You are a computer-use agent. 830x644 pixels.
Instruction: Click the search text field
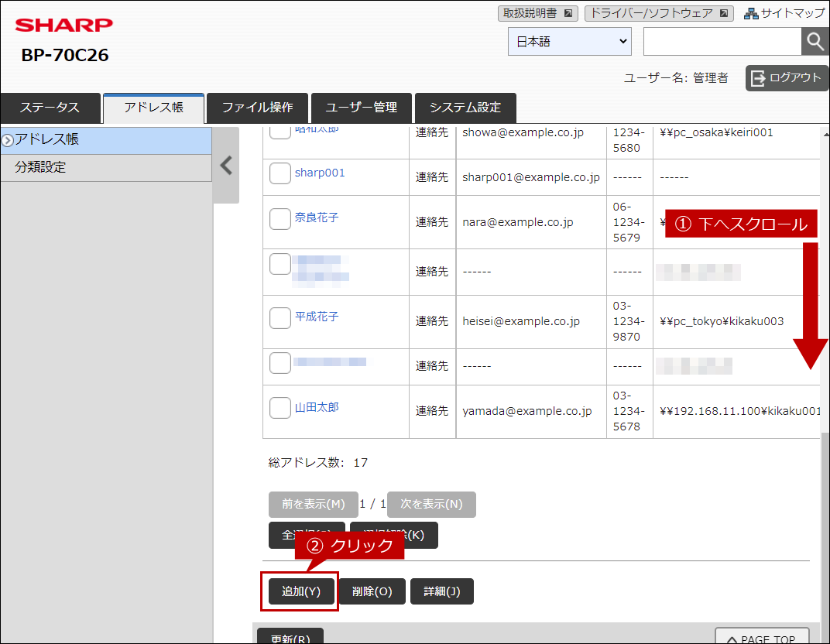coord(722,41)
